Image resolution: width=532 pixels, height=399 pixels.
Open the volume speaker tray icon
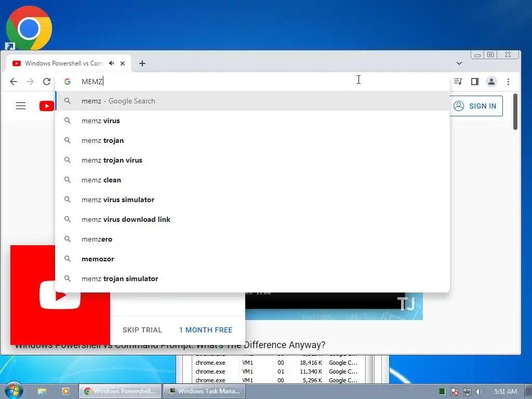(x=479, y=392)
